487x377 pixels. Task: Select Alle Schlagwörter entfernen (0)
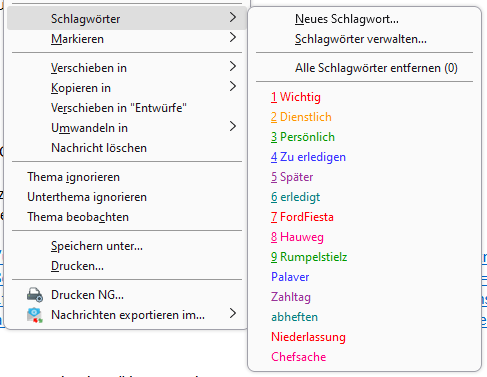[376, 68]
